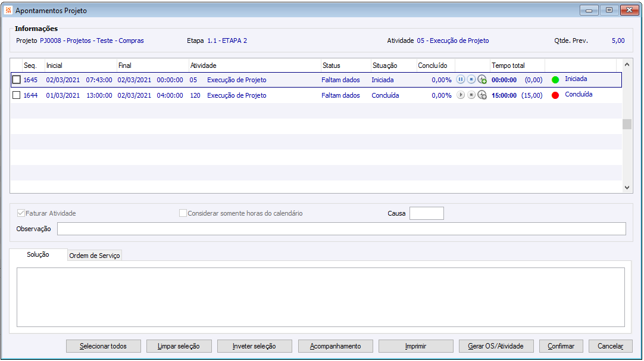Click the stop button on row 1644
The height and width of the screenshot is (361, 644).
click(471, 95)
